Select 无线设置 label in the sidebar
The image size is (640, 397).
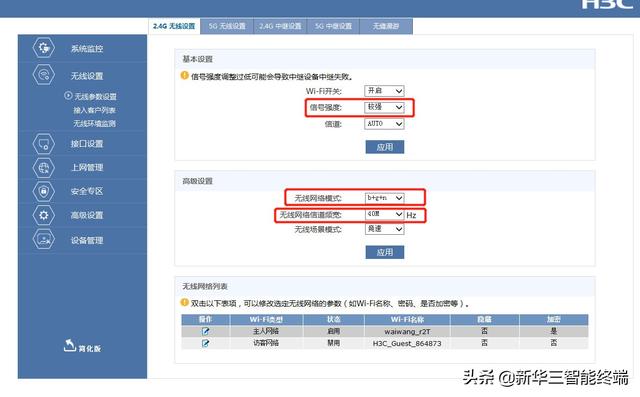87,76
